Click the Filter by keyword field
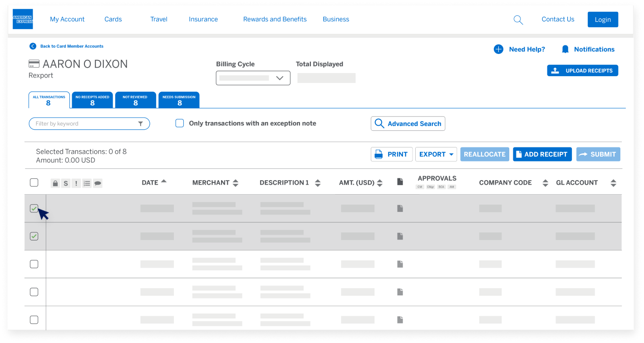The width and height of the screenshot is (644, 343). click(x=84, y=124)
